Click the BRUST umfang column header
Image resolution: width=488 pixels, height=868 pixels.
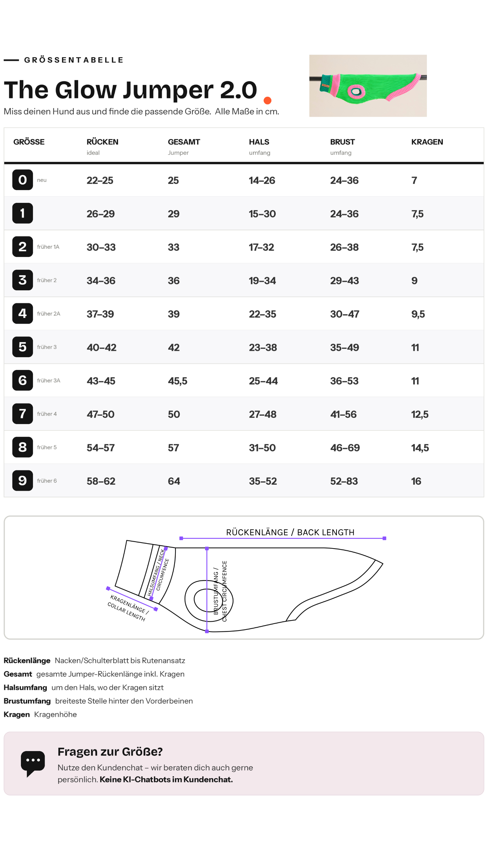click(342, 146)
